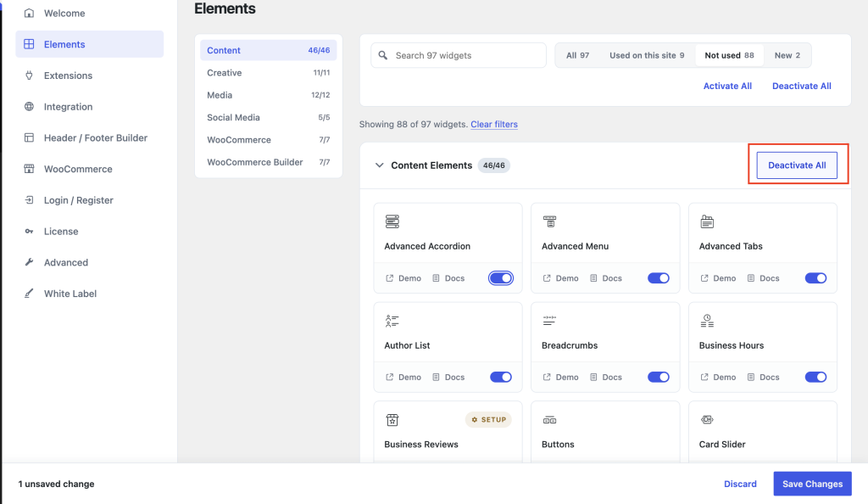868x504 pixels.
Task: Click the Login / Register arrow icon
Action: pos(30,200)
